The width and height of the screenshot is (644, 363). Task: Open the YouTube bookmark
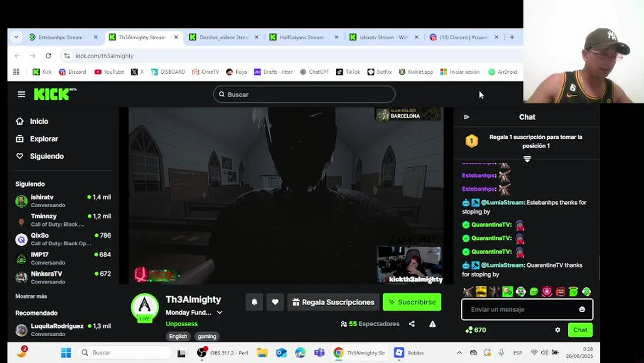pyautogui.click(x=109, y=72)
